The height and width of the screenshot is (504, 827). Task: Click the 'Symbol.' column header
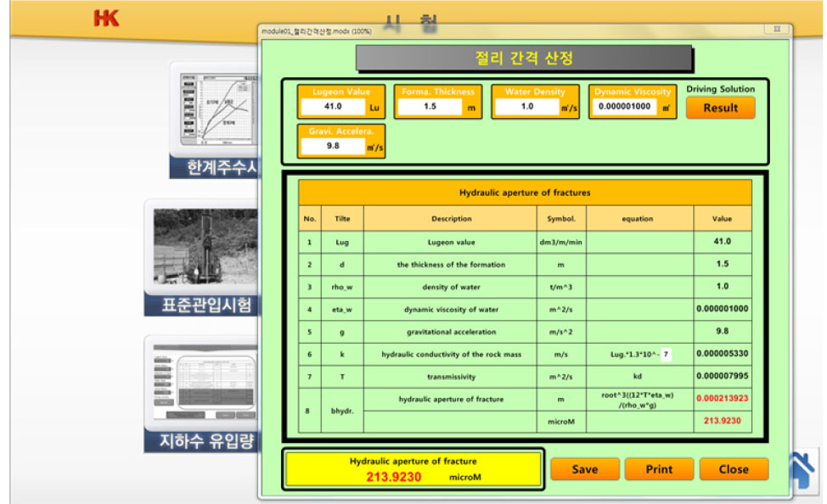coord(561,219)
